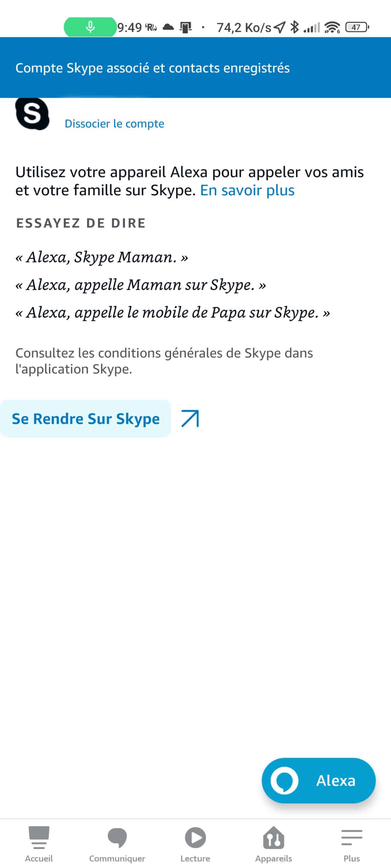Open the Plus menu tab
This screenshot has width=391, height=868.
click(x=352, y=843)
